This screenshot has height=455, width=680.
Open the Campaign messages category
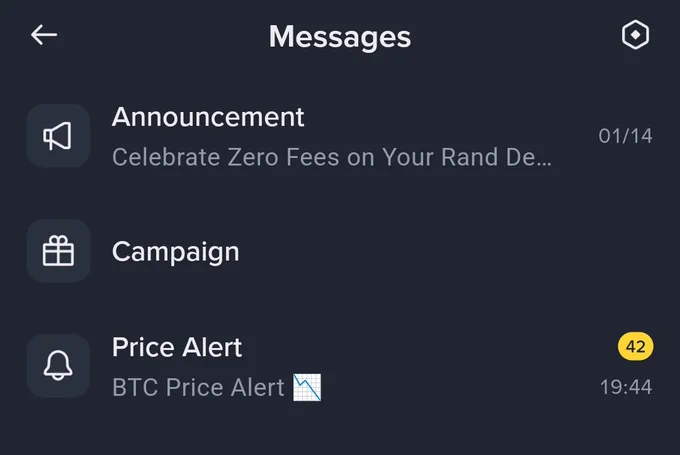(x=340, y=251)
